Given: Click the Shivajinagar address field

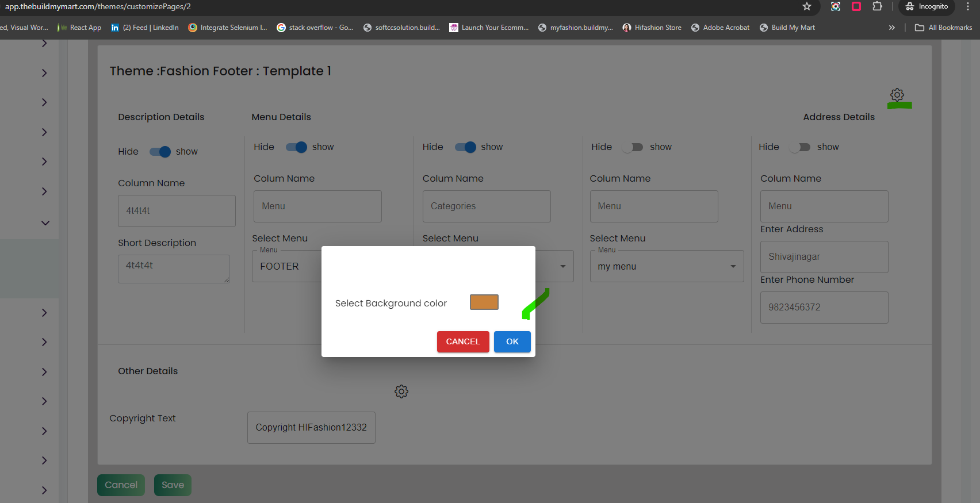Looking at the screenshot, I should (x=824, y=257).
